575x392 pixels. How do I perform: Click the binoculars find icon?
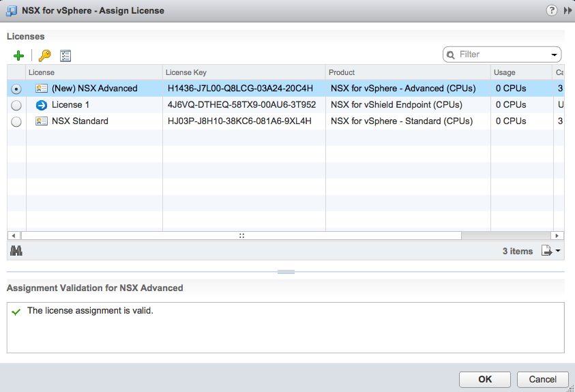16,251
